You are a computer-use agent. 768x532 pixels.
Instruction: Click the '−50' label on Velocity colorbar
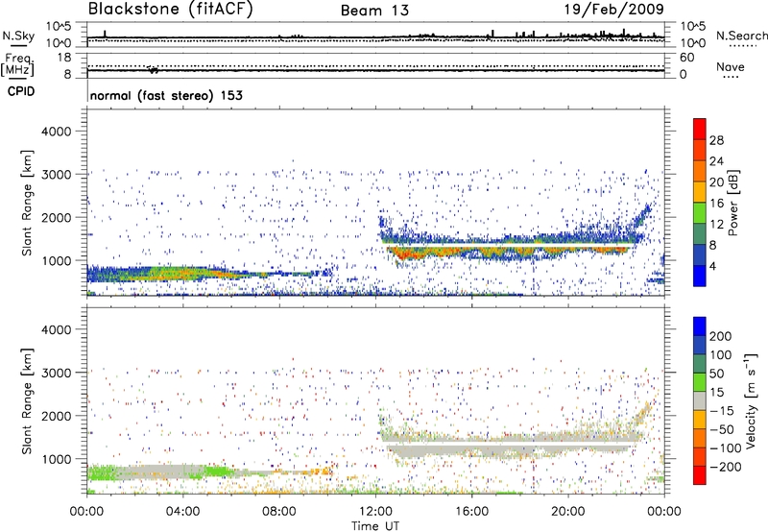point(723,429)
